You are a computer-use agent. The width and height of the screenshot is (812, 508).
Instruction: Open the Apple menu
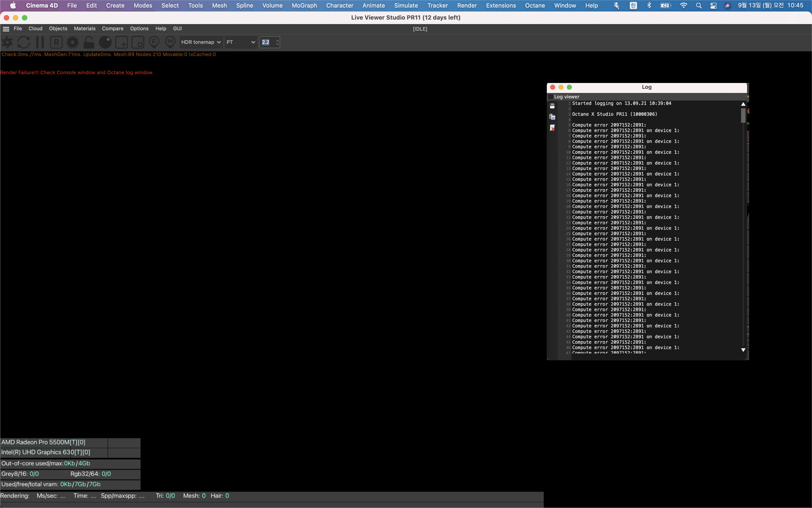(x=13, y=5)
